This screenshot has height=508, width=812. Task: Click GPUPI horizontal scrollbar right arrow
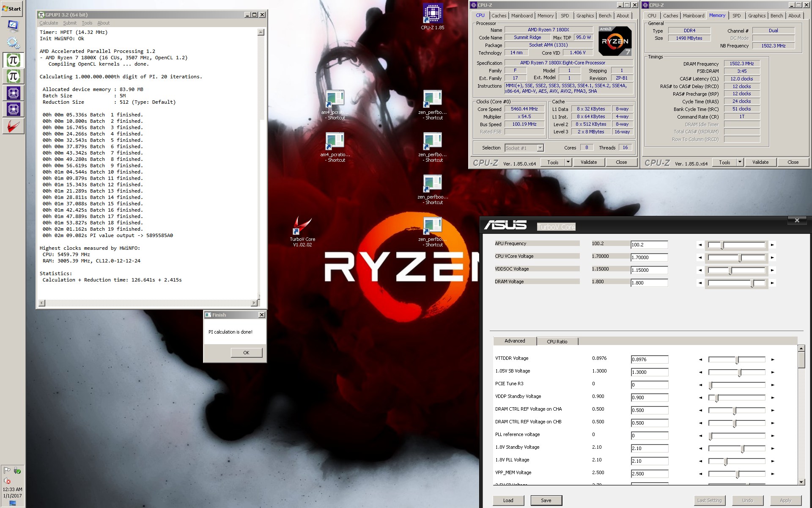coord(254,303)
